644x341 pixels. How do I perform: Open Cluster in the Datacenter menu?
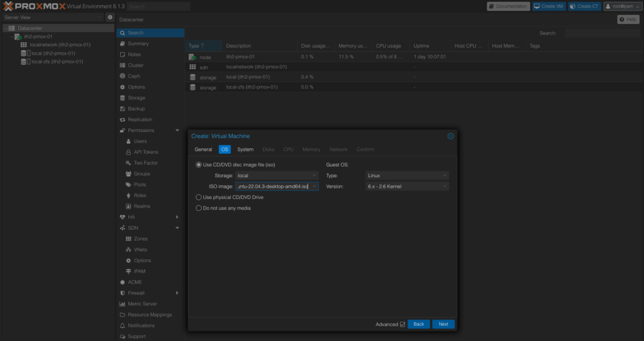pyautogui.click(x=150, y=65)
